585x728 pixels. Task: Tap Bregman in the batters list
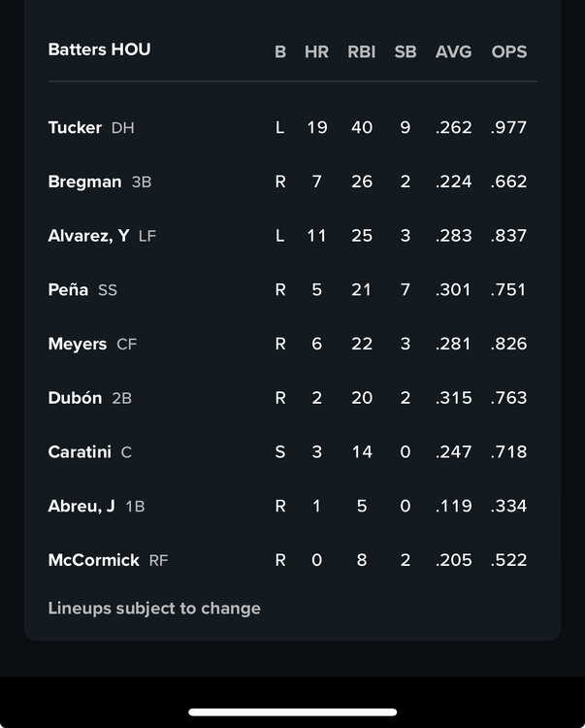click(84, 182)
